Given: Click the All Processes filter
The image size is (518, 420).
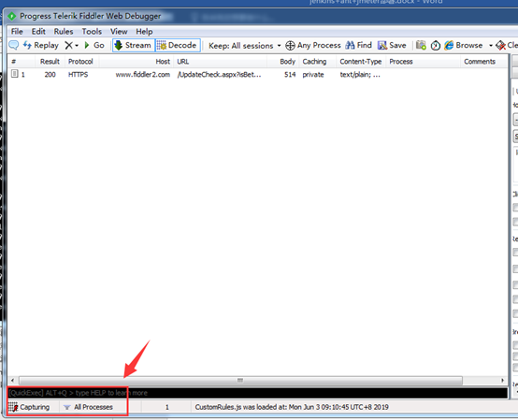Looking at the screenshot, I should (x=89, y=407).
